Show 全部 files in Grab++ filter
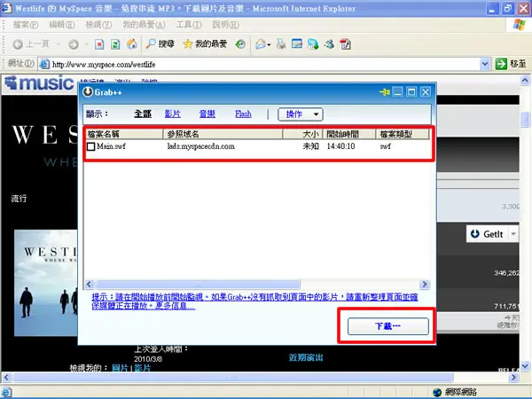The width and height of the screenshot is (532, 399). coord(143,114)
